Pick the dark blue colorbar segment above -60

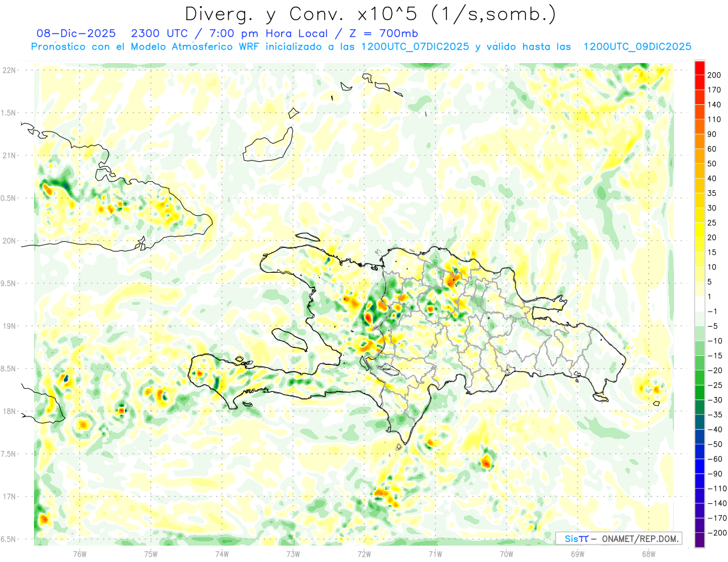coord(699,452)
